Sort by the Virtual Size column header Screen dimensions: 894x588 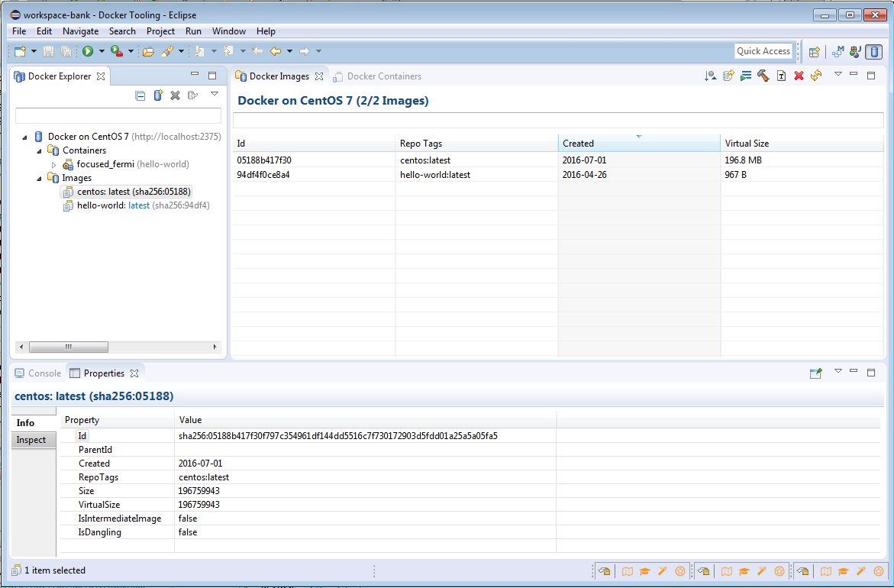(x=802, y=144)
